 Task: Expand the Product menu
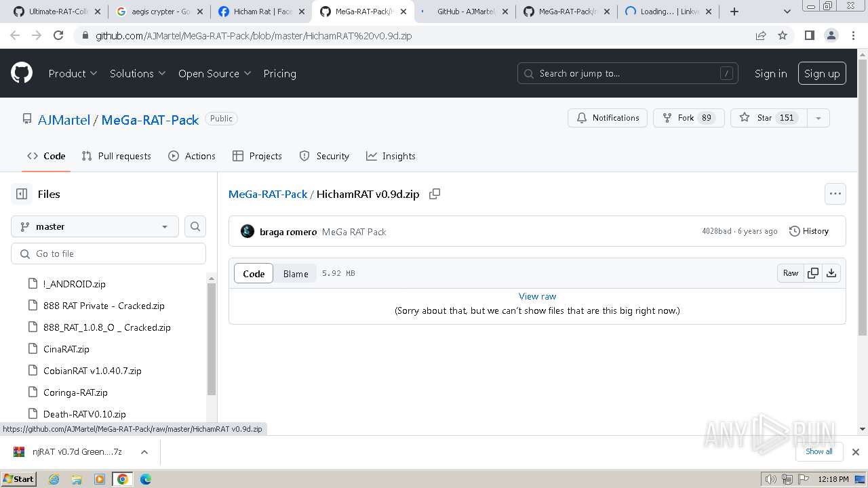(x=73, y=73)
